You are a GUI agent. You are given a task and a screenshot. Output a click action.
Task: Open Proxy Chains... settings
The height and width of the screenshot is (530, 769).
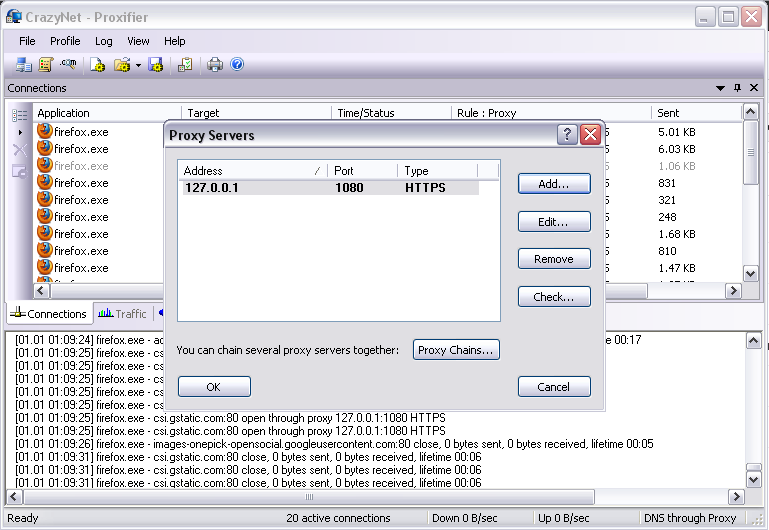456,350
